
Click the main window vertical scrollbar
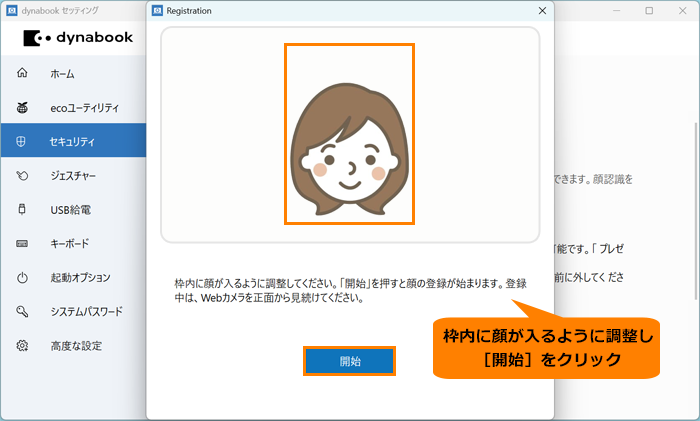point(696,211)
